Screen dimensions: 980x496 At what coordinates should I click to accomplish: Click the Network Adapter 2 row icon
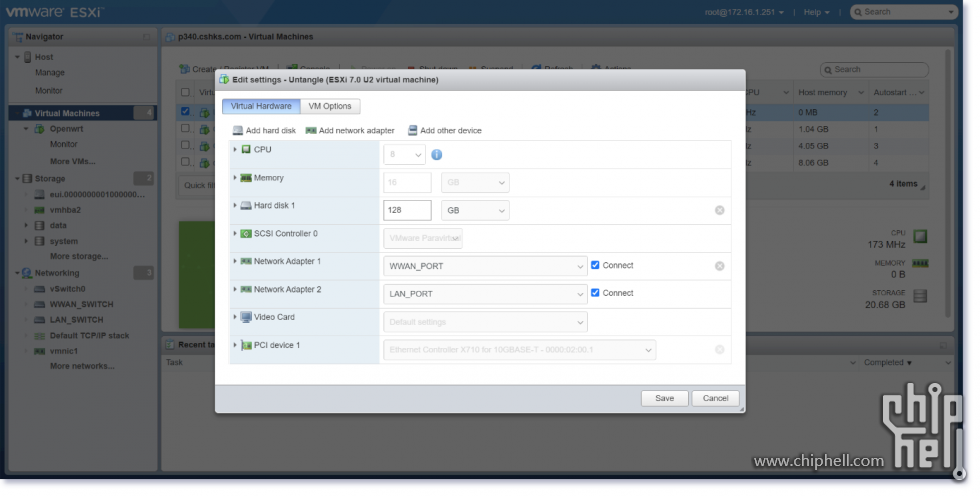[x=246, y=289]
